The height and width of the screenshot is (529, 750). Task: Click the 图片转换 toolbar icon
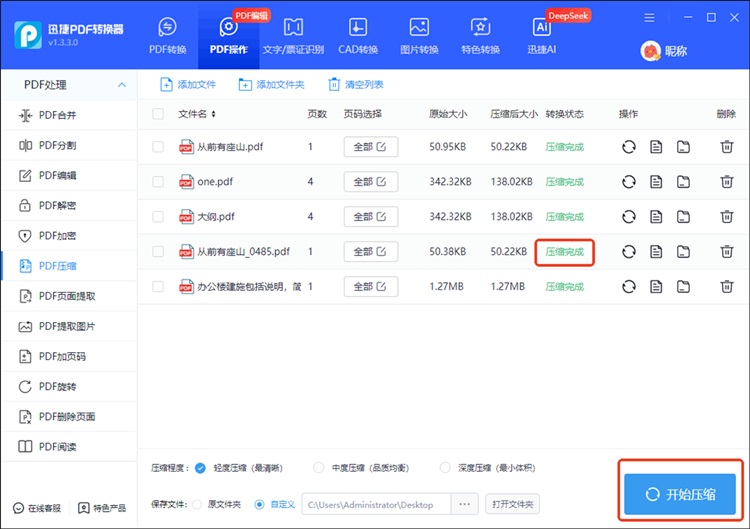click(419, 37)
